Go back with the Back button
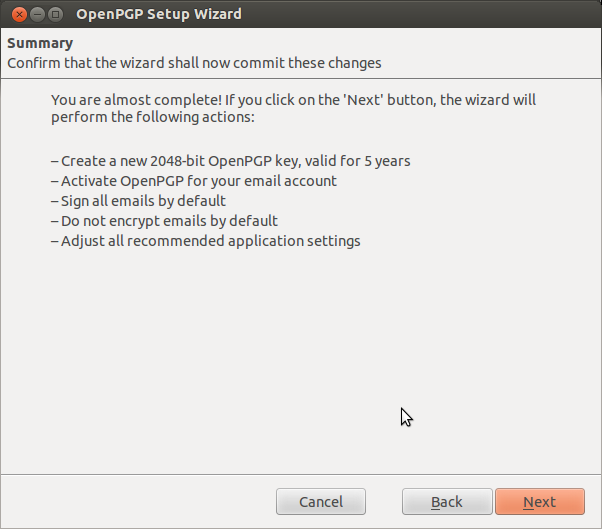 (x=447, y=501)
